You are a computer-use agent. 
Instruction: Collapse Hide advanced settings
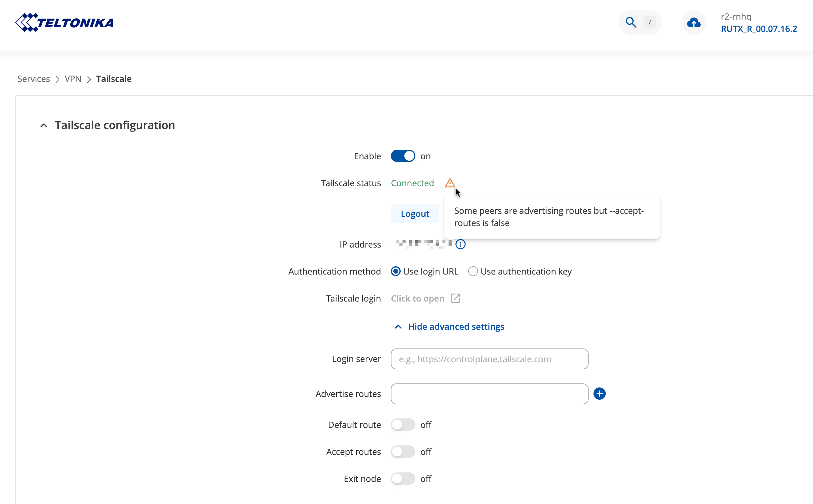tap(449, 327)
